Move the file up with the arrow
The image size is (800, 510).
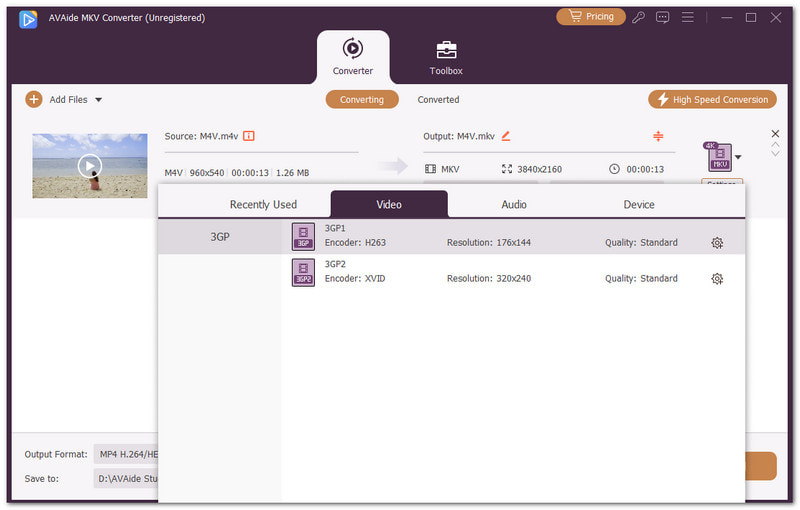[x=775, y=145]
